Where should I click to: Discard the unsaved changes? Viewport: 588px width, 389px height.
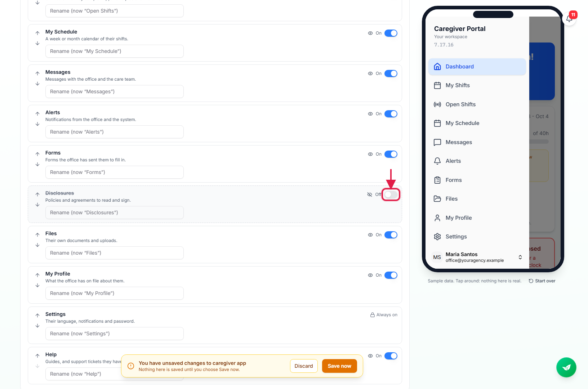304,366
